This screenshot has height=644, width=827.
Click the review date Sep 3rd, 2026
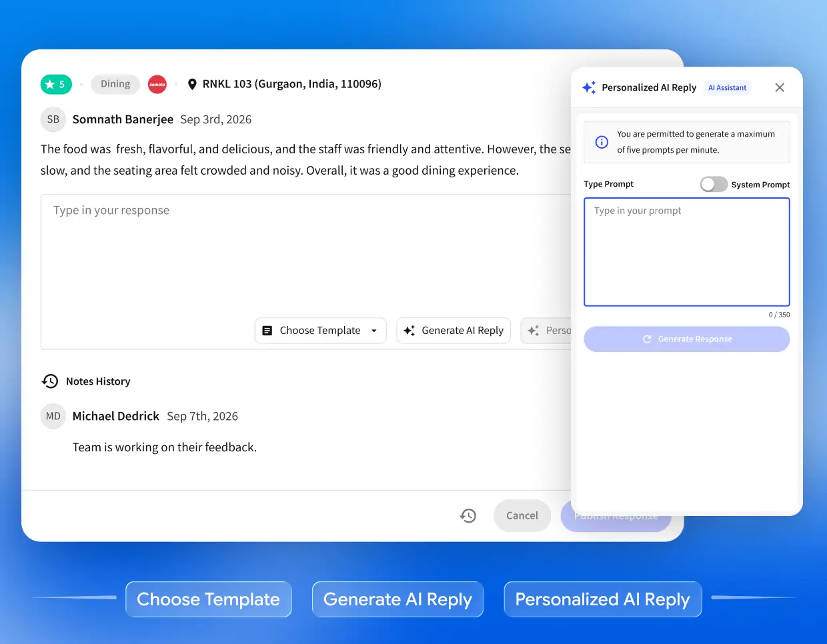coord(216,119)
